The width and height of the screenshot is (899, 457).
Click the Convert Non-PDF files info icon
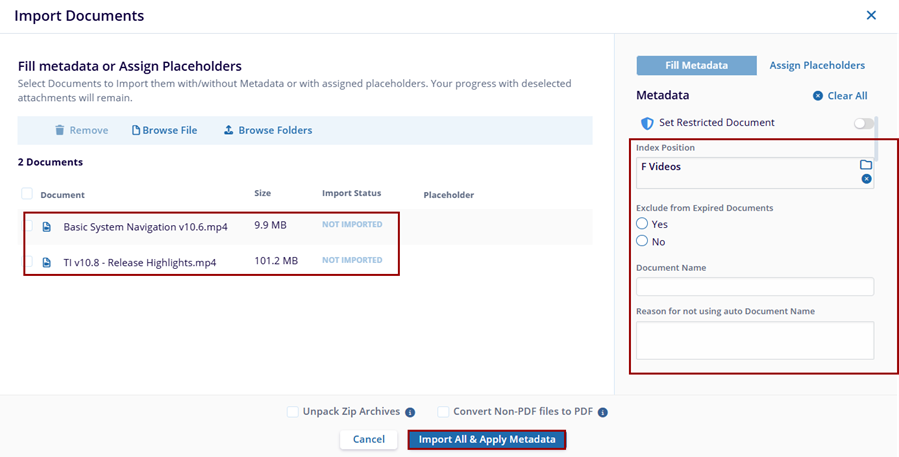(x=603, y=412)
